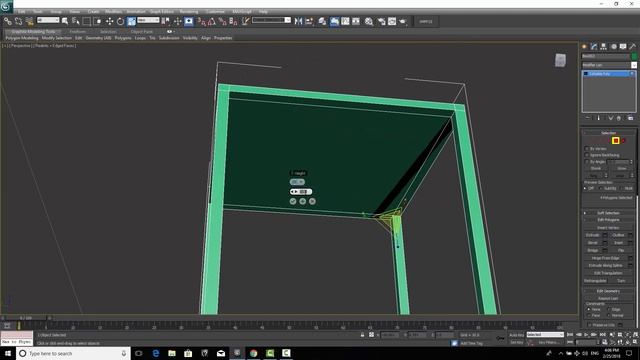This screenshot has height=360, width=640.
Task: Select the Face constraint radio
Action: [589, 316]
